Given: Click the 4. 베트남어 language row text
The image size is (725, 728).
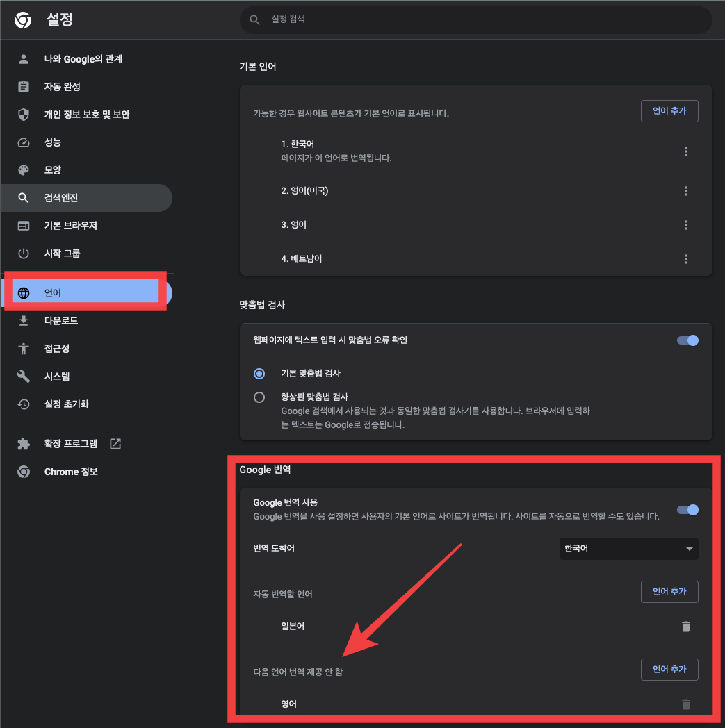Looking at the screenshot, I should (x=302, y=259).
